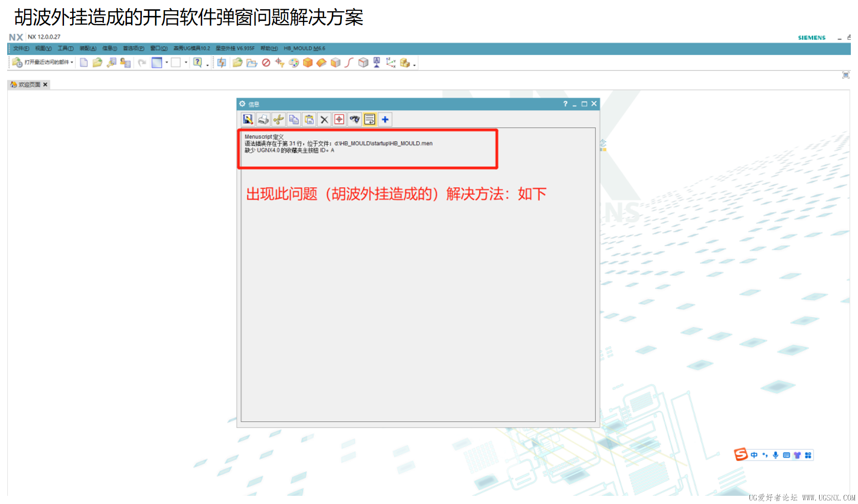Open toolbar options arrow after yellow blocks icon
858x504 pixels.
pos(414,65)
